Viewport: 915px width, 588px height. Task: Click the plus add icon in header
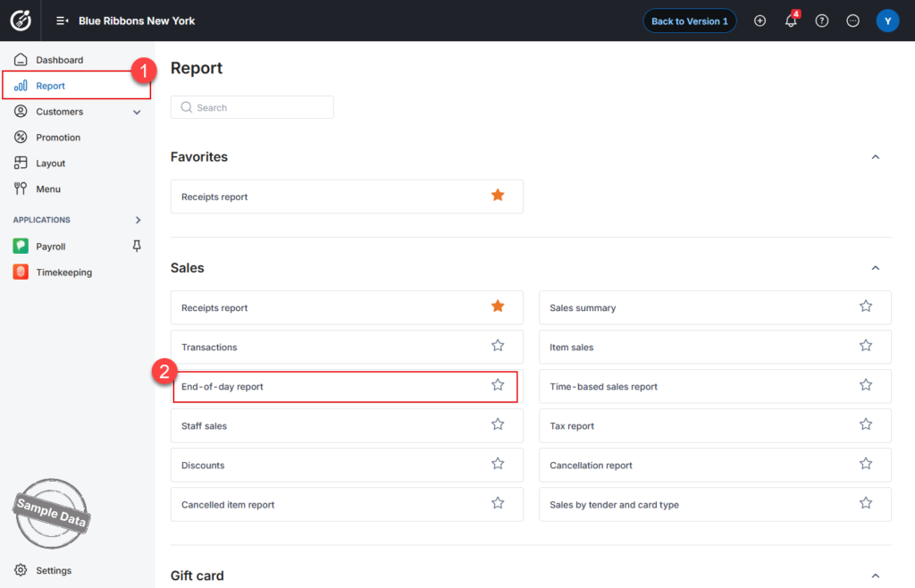760,21
